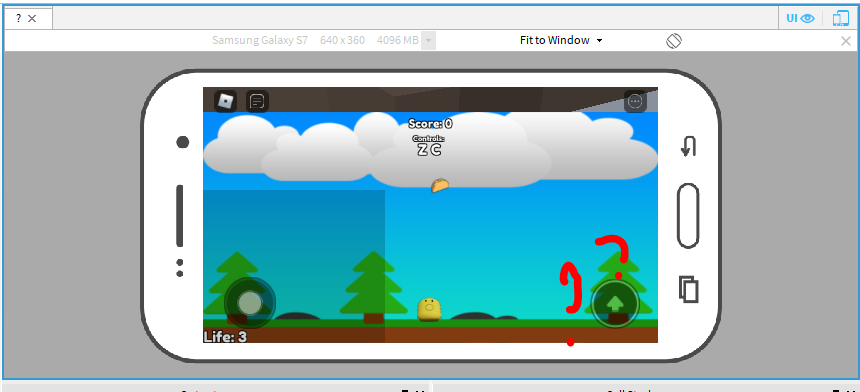Open the Roblox menu logo icon

(225, 101)
